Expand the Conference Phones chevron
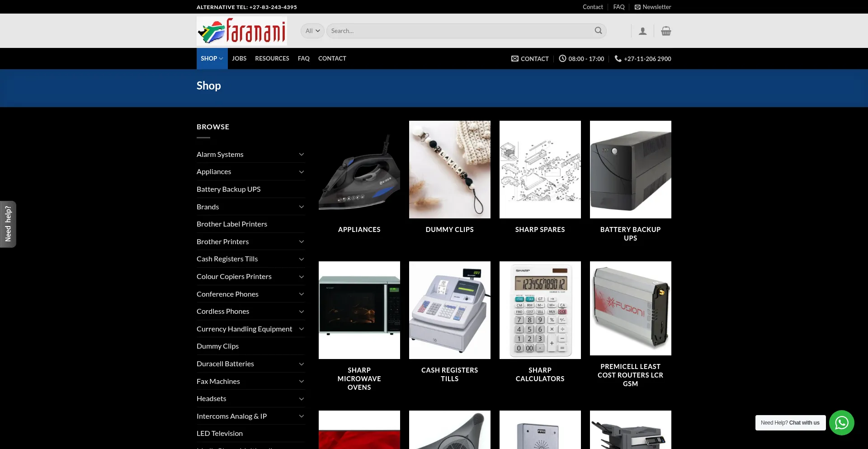This screenshot has height=449, width=868. pos(302,294)
